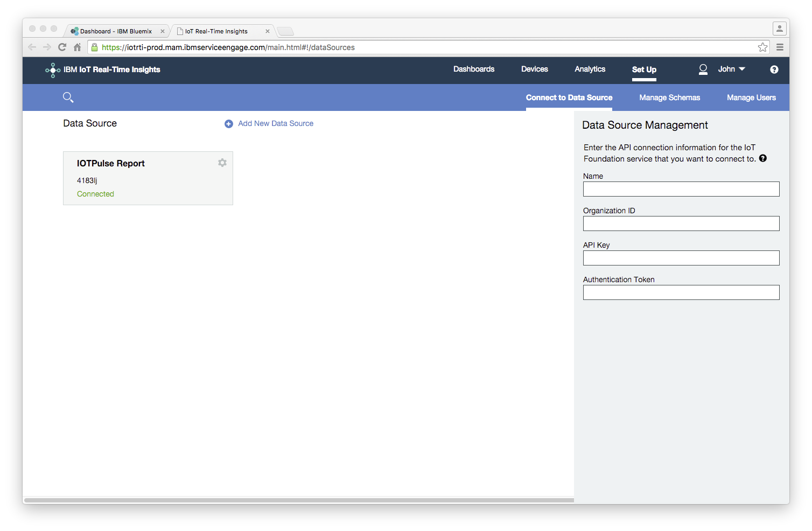Click the IBM IoT Real-Time Insights logo icon
Viewport: 812px width, 531px height.
coord(52,70)
